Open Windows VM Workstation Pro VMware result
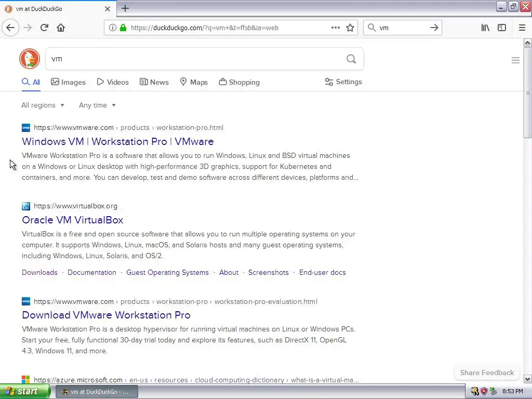532x399 pixels. [x=118, y=141]
